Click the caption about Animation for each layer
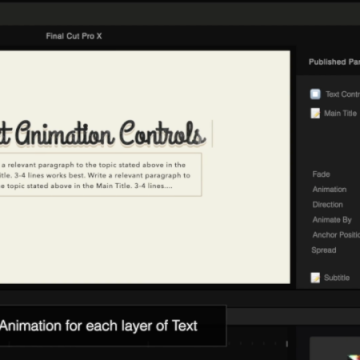 [x=99, y=326]
